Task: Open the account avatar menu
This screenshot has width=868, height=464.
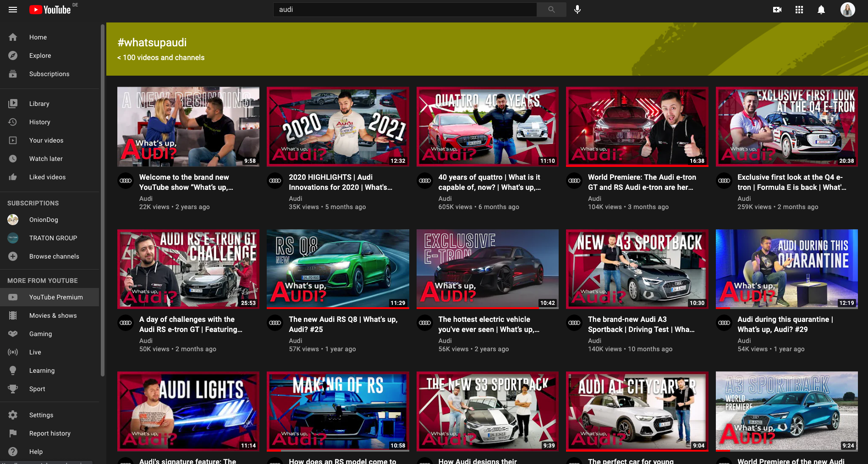Action: click(x=848, y=10)
